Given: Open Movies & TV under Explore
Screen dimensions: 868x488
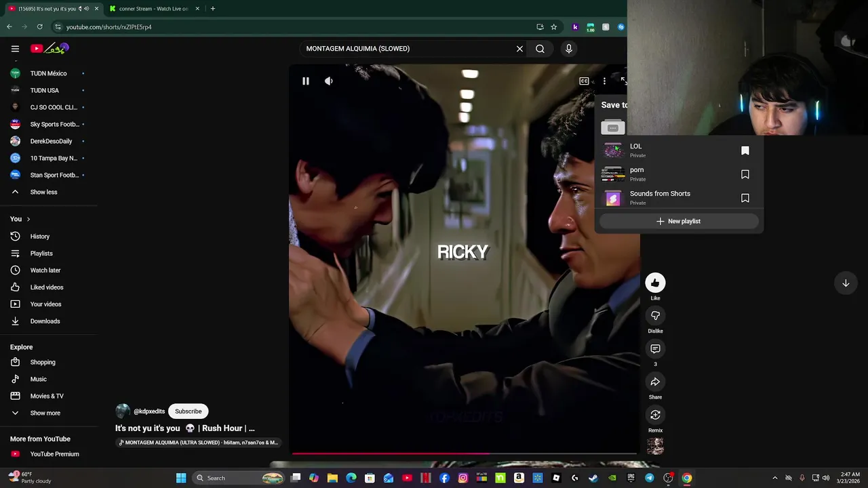Looking at the screenshot, I should pyautogui.click(x=47, y=396).
